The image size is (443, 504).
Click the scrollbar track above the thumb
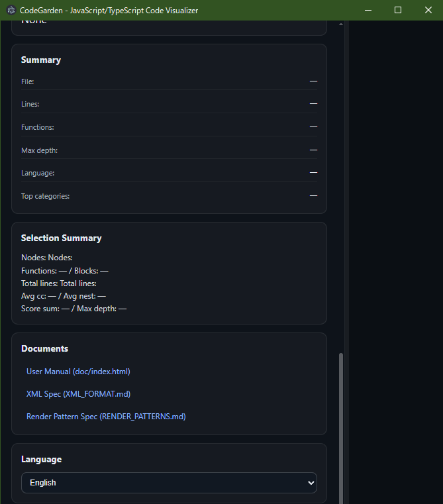[x=341, y=199]
